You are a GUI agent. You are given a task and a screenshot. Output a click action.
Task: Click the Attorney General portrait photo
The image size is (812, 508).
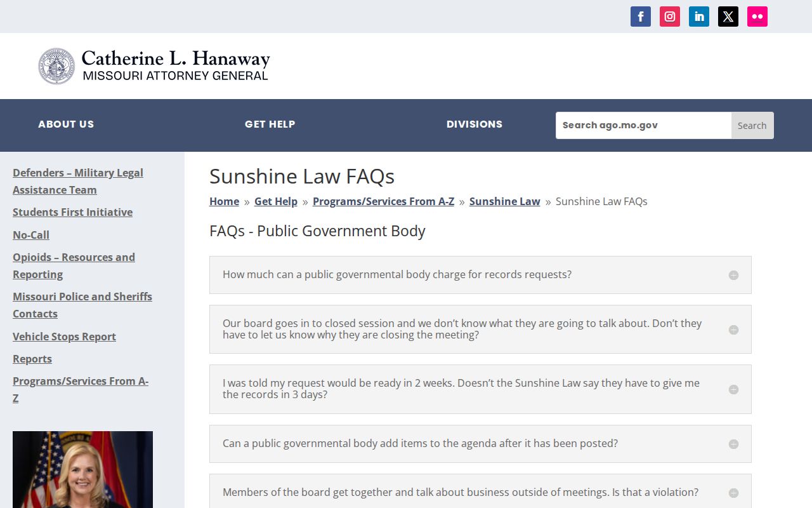[x=82, y=469]
